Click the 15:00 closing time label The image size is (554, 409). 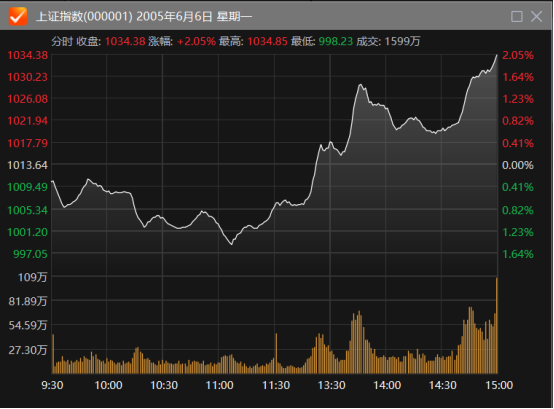[x=499, y=385]
